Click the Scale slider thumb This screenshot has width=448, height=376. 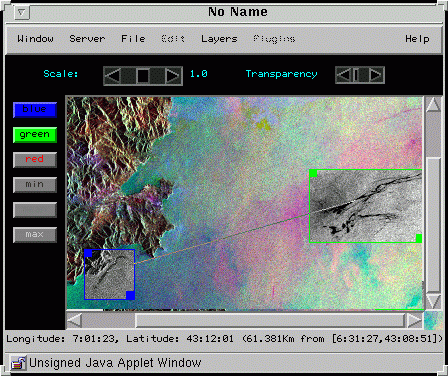pos(143,76)
